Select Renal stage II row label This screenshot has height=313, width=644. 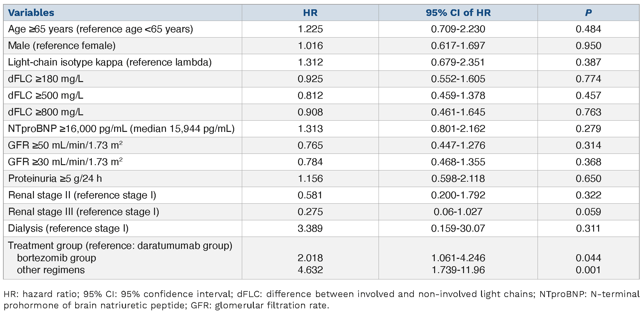pyautogui.click(x=82, y=195)
